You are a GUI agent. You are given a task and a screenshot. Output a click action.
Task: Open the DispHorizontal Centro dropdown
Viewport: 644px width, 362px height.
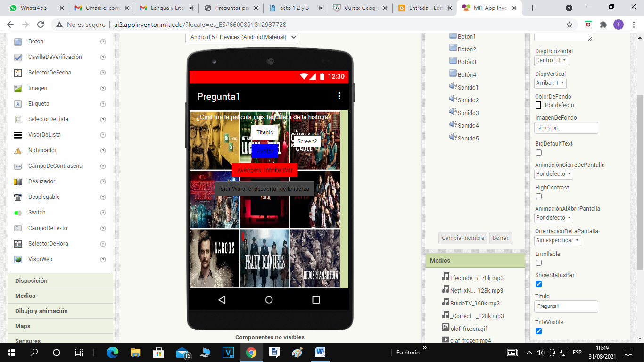point(551,60)
